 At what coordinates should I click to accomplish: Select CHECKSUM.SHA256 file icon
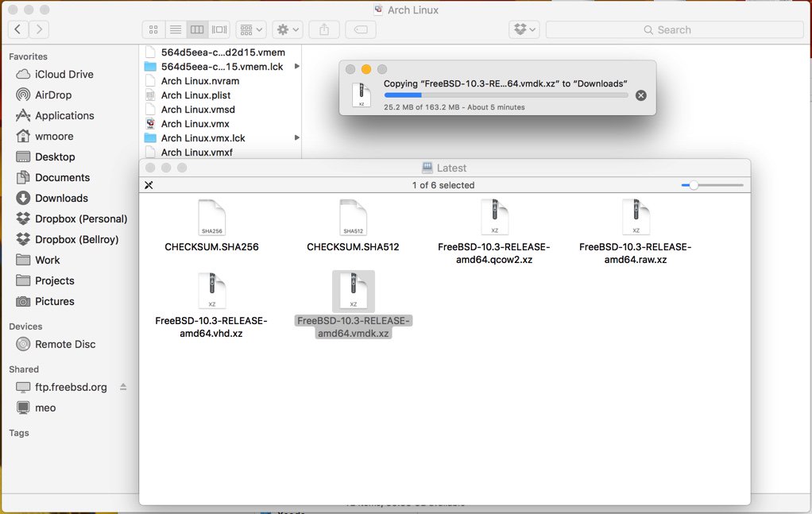[x=212, y=218]
